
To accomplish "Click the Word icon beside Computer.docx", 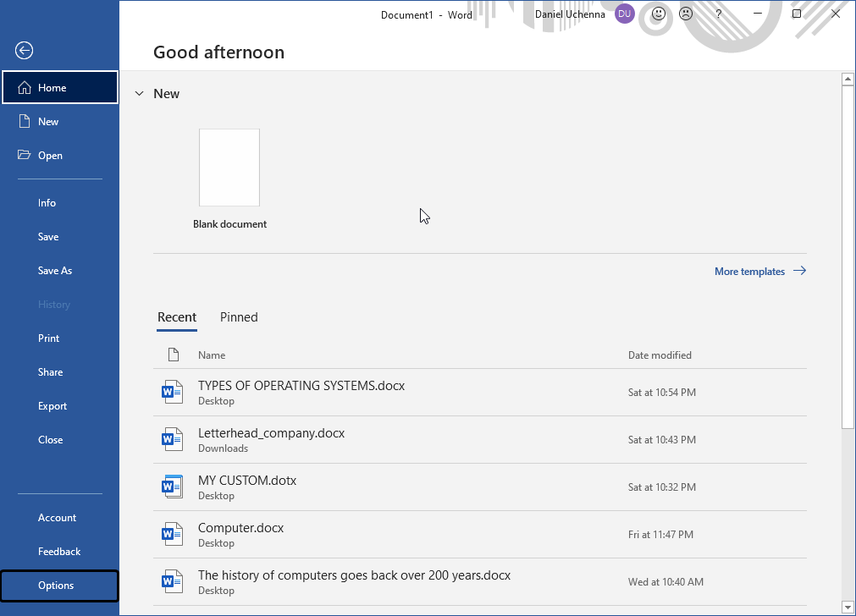I will tap(173, 534).
